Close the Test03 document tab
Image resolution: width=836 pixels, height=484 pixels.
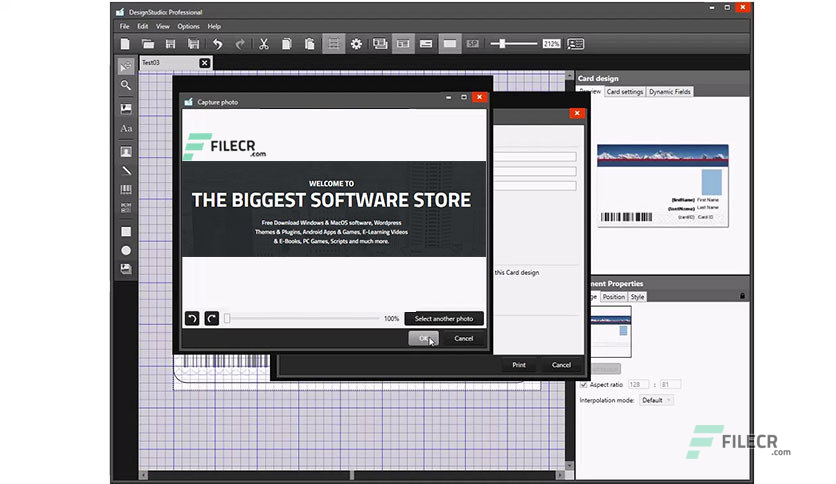[x=204, y=63]
